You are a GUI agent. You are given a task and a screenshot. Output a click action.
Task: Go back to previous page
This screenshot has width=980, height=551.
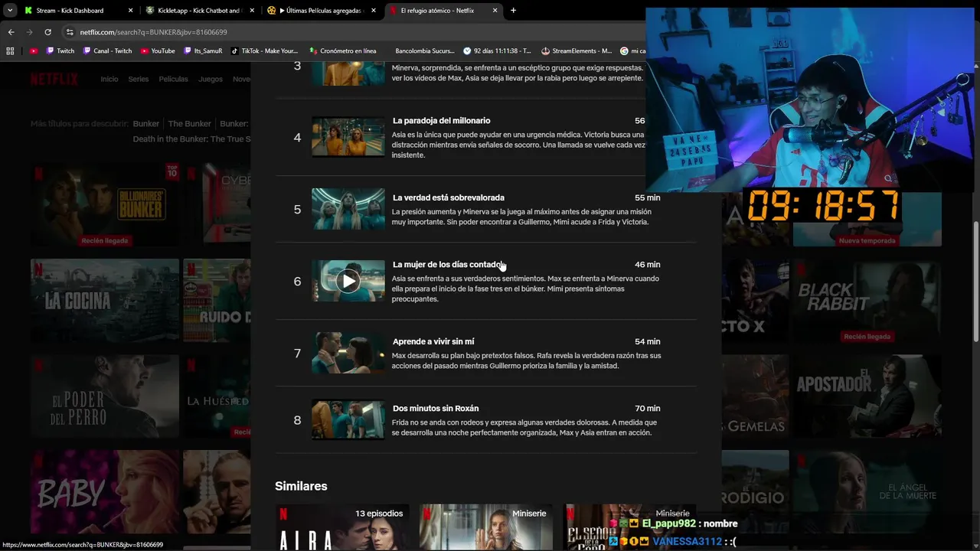11,32
